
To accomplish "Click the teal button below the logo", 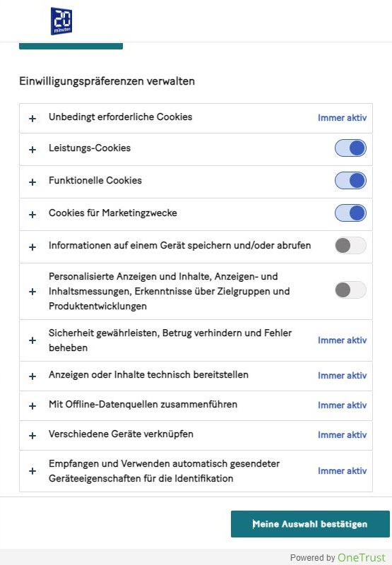I will pos(71,46).
